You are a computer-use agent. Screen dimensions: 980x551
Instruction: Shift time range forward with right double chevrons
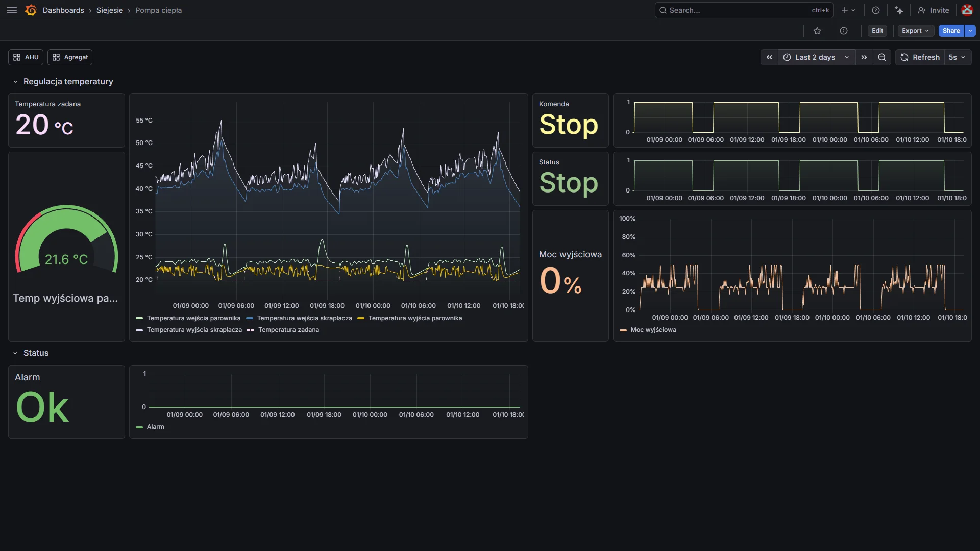coord(865,57)
